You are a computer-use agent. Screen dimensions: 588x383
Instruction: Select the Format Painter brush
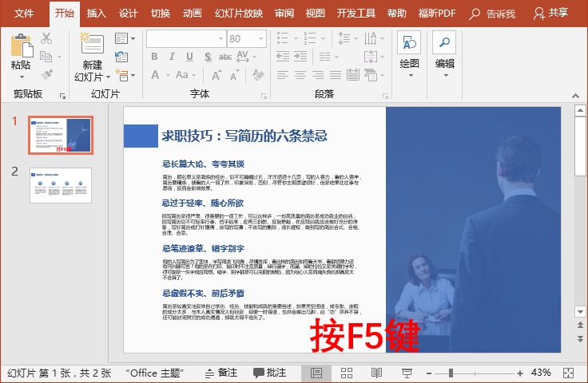point(47,74)
